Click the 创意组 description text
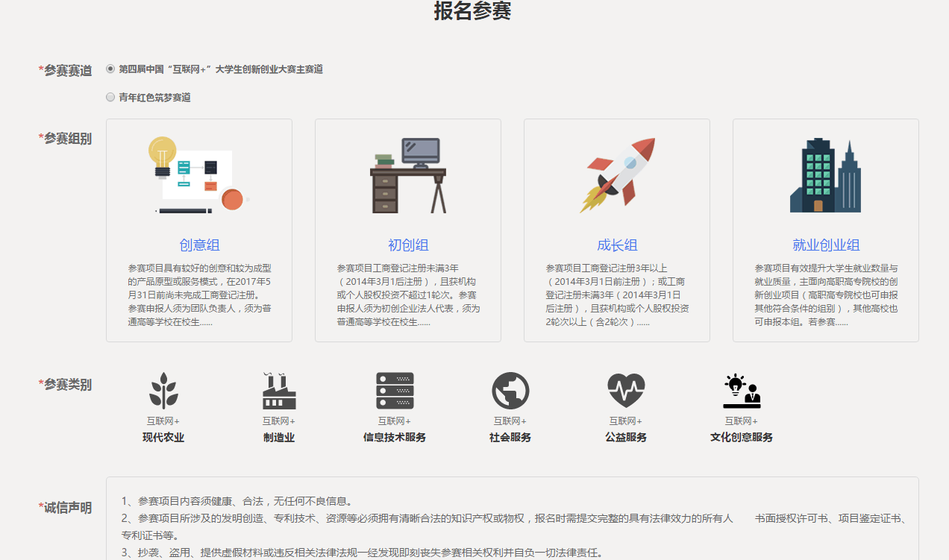 pos(199,295)
